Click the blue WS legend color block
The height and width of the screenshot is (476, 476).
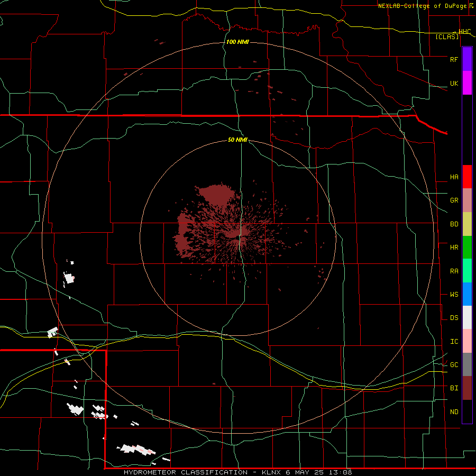click(467, 294)
